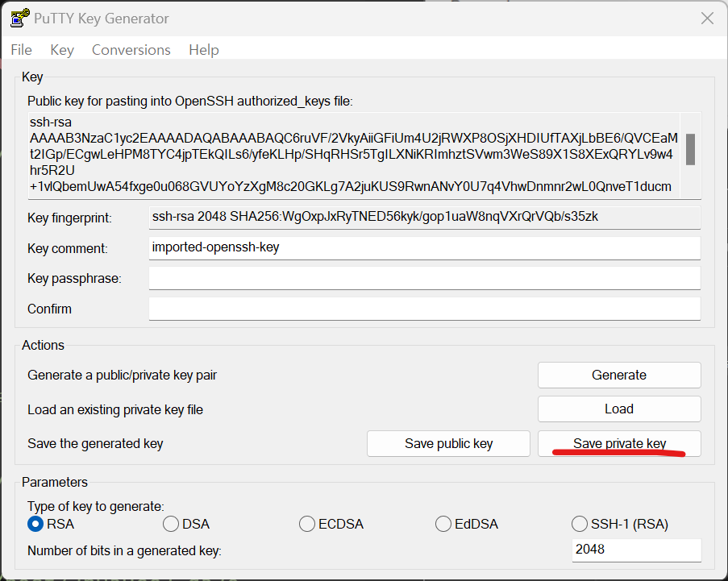Click the Load button

coord(619,409)
